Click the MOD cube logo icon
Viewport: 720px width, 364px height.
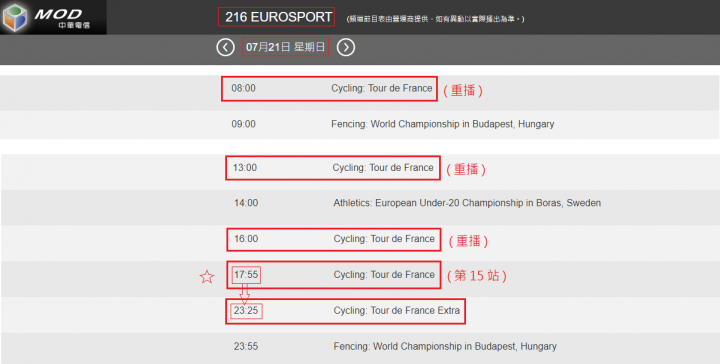16,17
